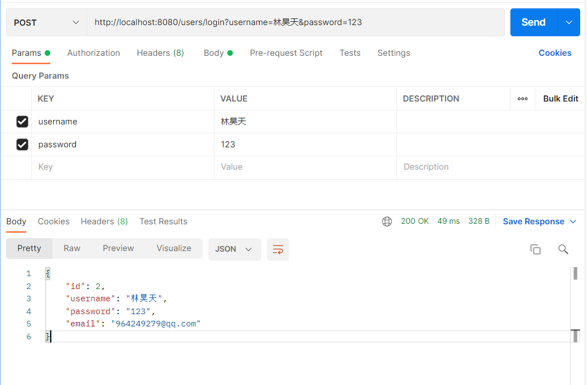
Task: Open the Cookies link
Action: (555, 53)
